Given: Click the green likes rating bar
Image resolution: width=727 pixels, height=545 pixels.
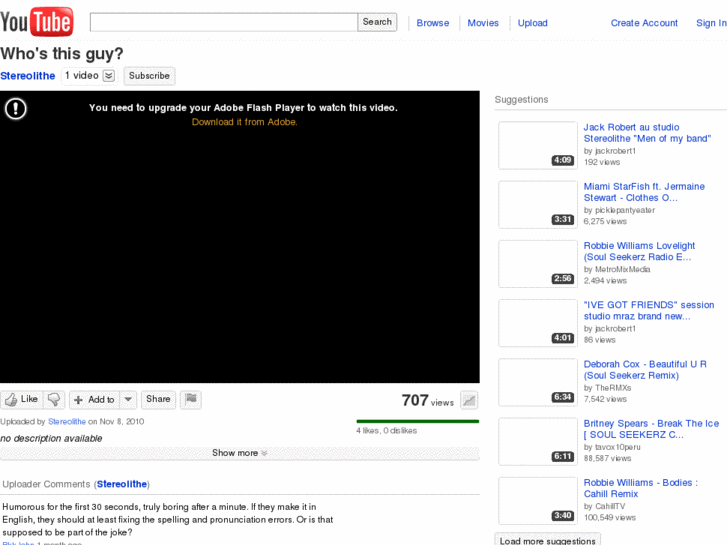Looking at the screenshot, I should (x=417, y=421).
